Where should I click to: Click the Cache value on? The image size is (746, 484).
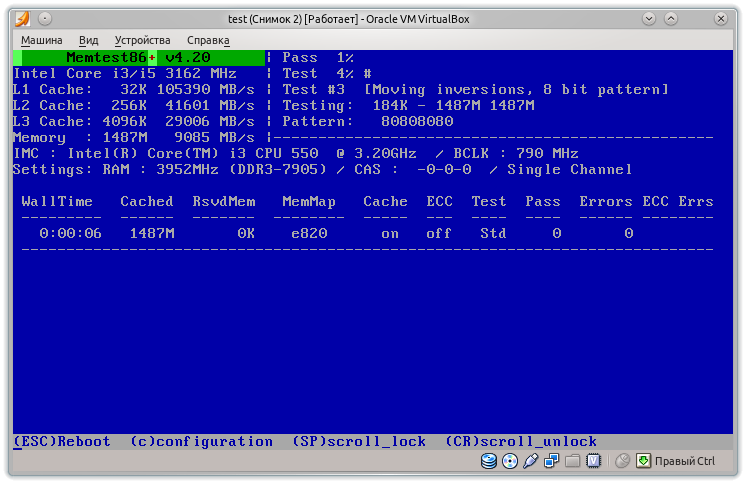click(390, 234)
